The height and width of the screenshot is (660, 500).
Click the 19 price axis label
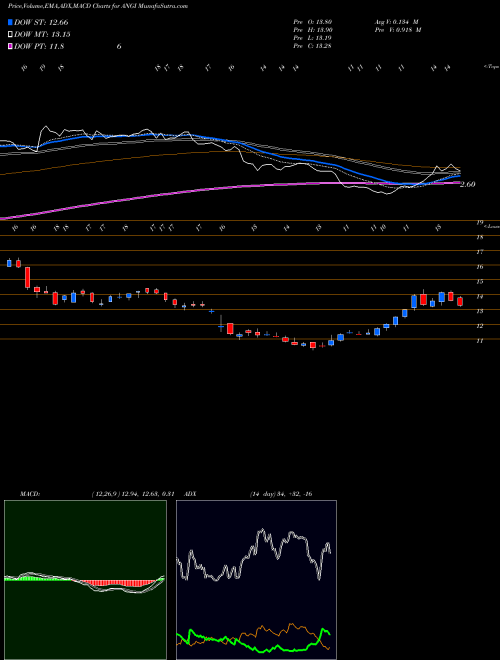tap(479, 223)
